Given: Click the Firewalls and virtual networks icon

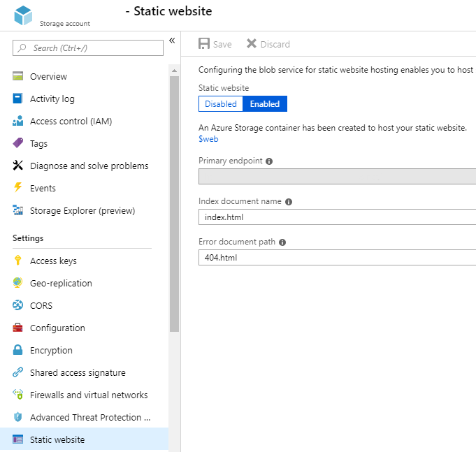Looking at the screenshot, I should (x=18, y=394).
